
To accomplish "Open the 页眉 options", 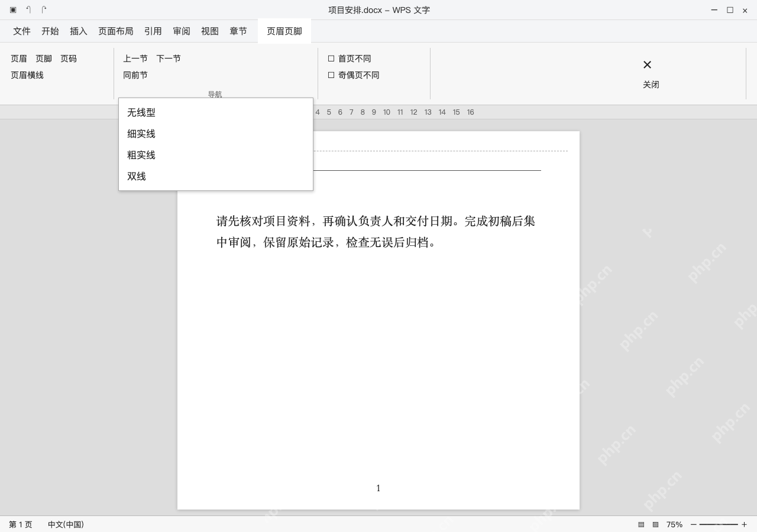I will point(19,59).
